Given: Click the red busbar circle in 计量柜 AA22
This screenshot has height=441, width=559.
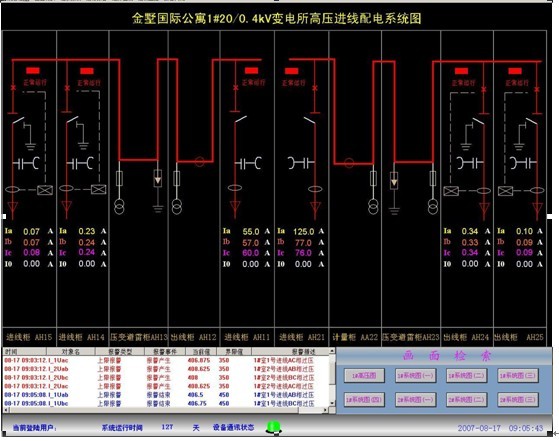Looking at the screenshot, I should click(x=349, y=163).
